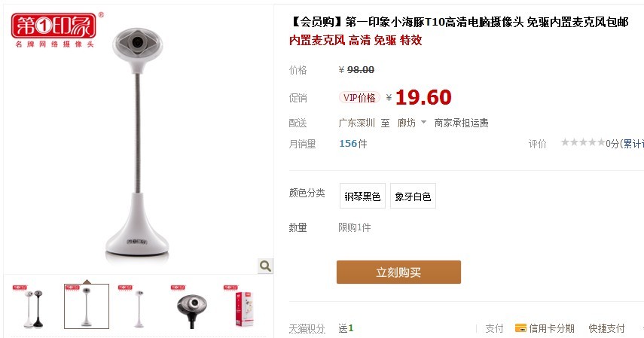644x338 pixels.
Task: Click the VIP价格 badge
Action: 359,98
